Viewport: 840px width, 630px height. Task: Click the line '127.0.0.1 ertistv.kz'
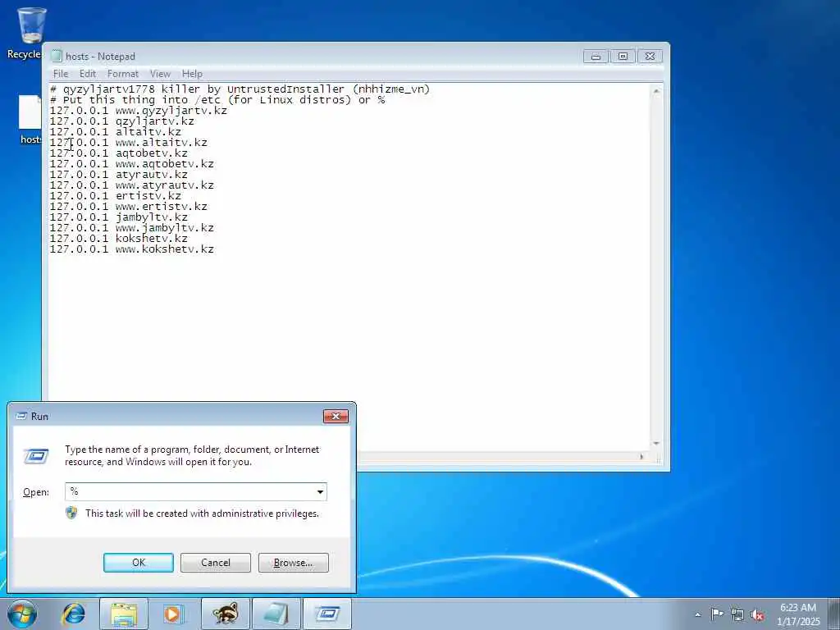(x=116, y=196)
